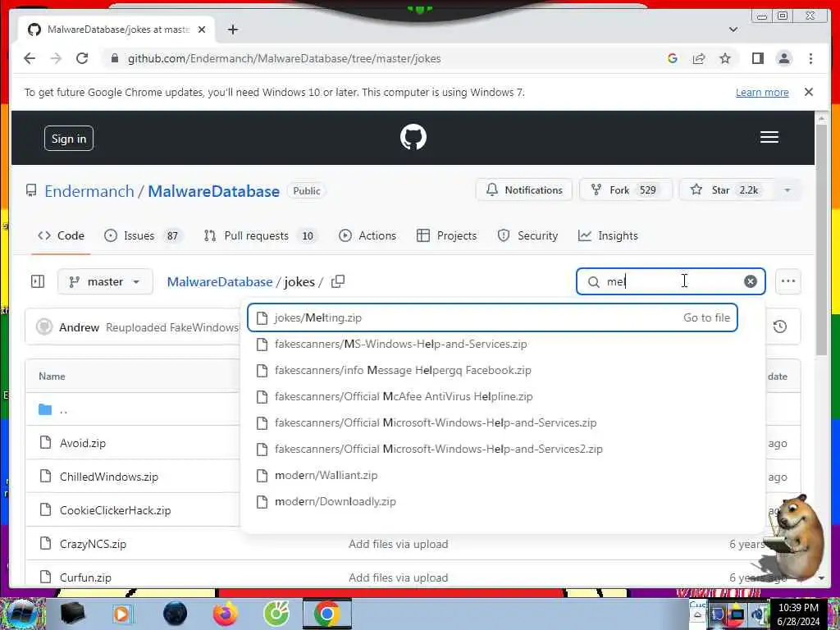Click the Notifications bell button
The height and width of the screenshot is (630, 840).
tap(524, 190)
